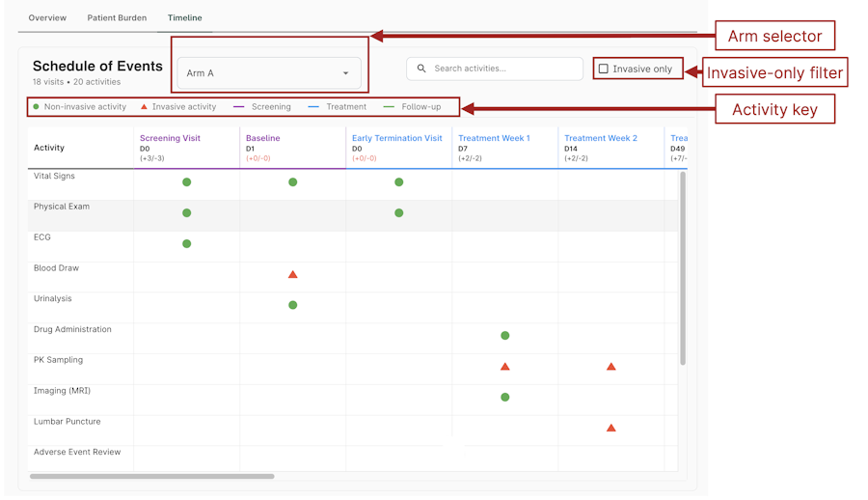Click the 18 visits • 20 activities text
Screen dimensions: 868x500
(76, 82)
